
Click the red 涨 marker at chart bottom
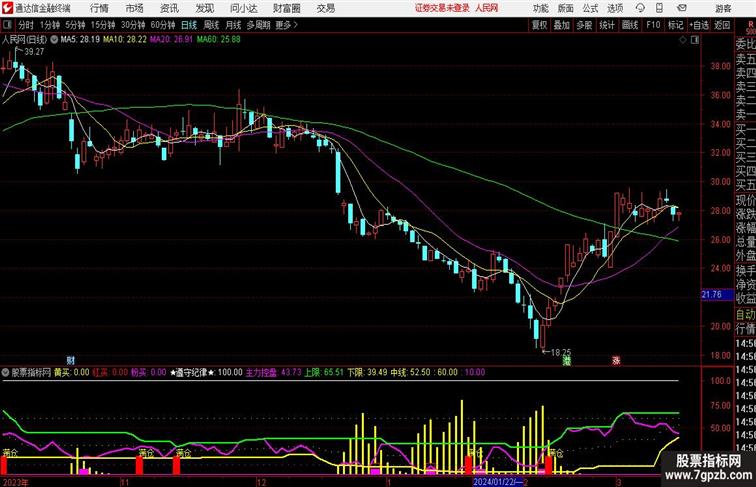[616, 360]
